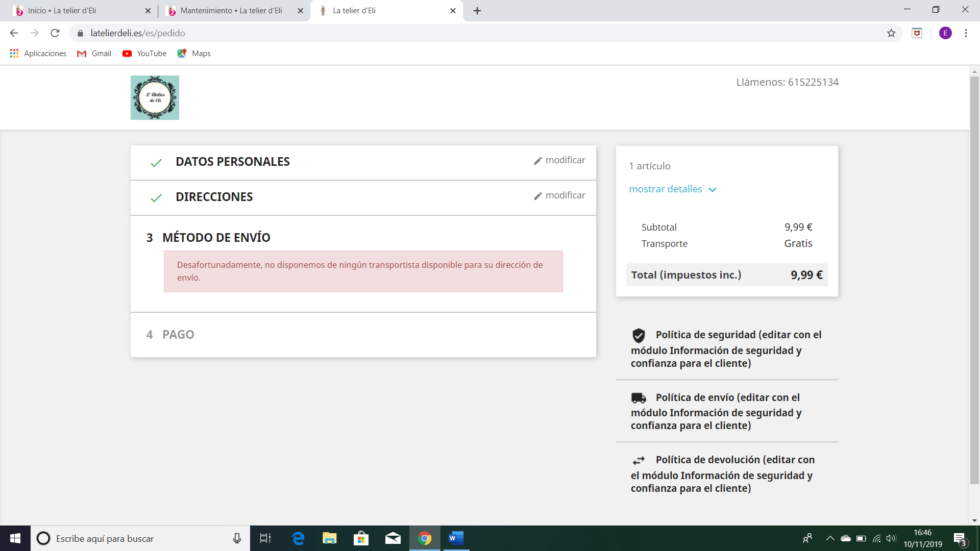Click the L'Atelier de Eli logo
This screenshot has height=551, width=980.
pos(155,97)
